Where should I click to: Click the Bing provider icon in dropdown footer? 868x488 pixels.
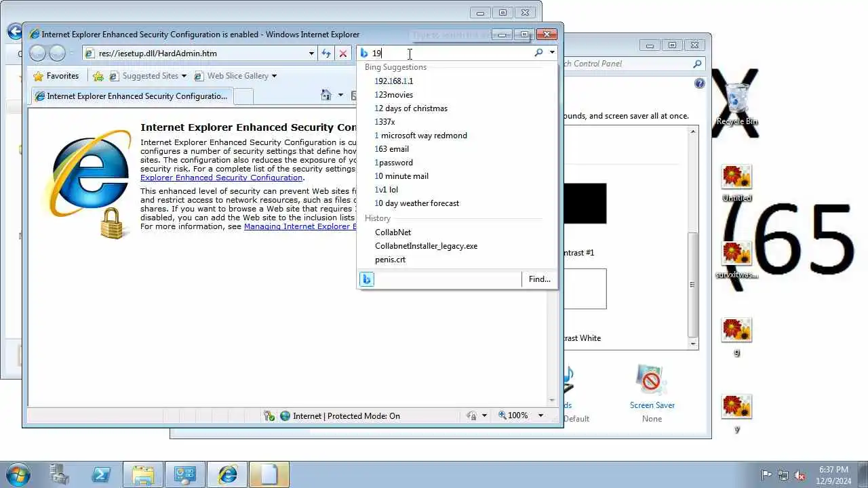[367, 279]
